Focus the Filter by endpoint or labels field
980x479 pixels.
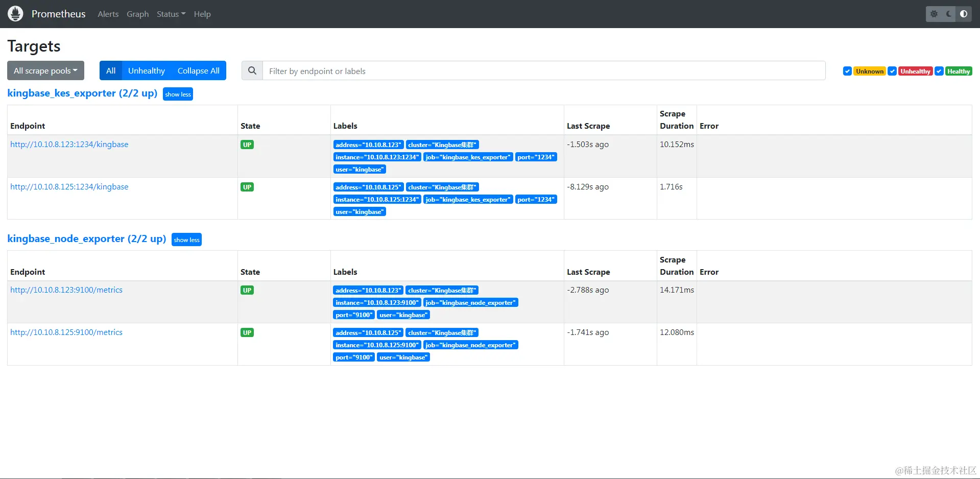coord(544,71)
